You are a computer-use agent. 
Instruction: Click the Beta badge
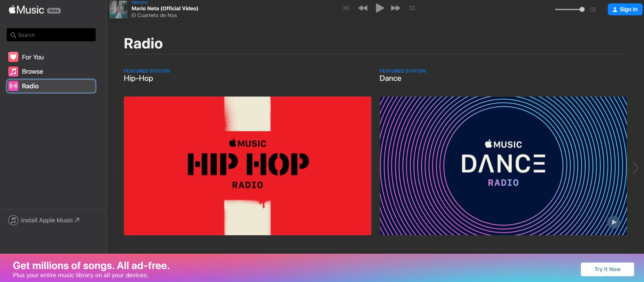coord(54,11)
